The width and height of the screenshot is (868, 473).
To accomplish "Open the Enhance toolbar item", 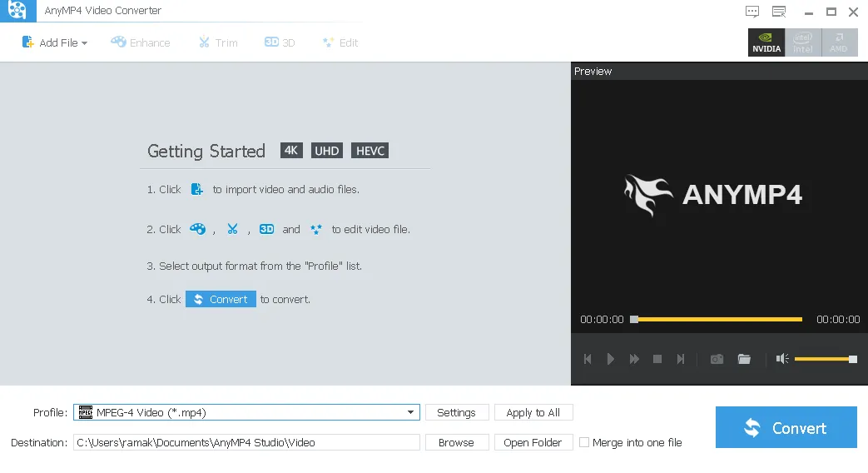I will pyautogui.click(x=140, y=42).
